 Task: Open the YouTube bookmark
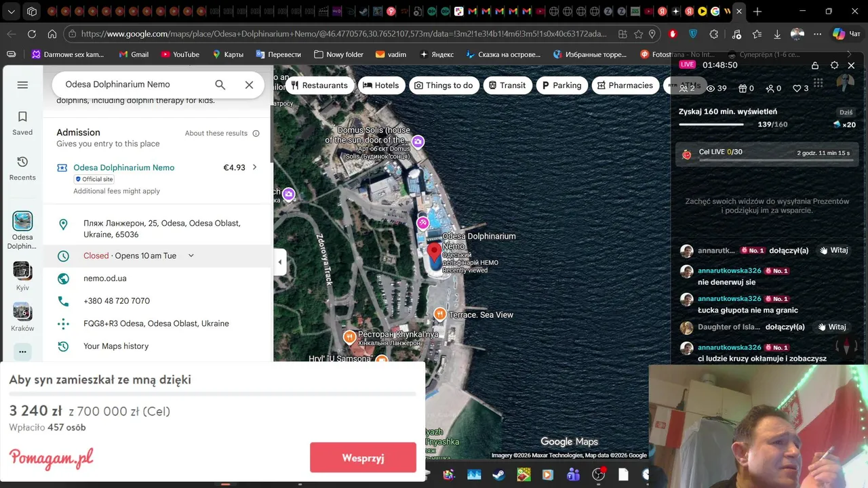tap(180, 54)
